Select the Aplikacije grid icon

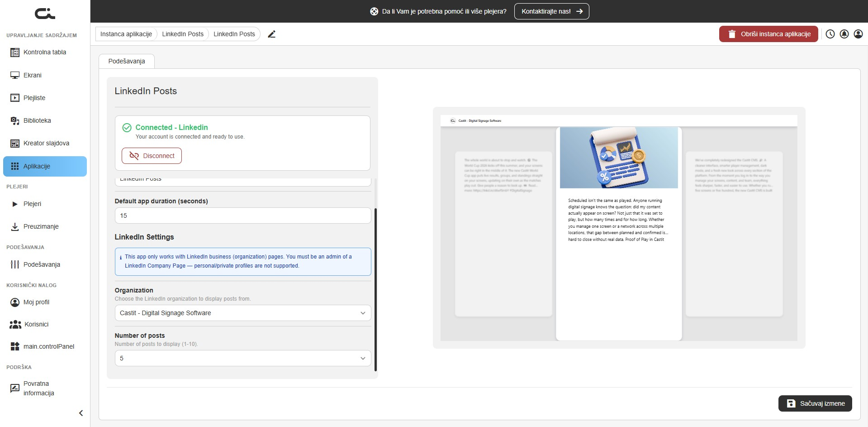15,166
